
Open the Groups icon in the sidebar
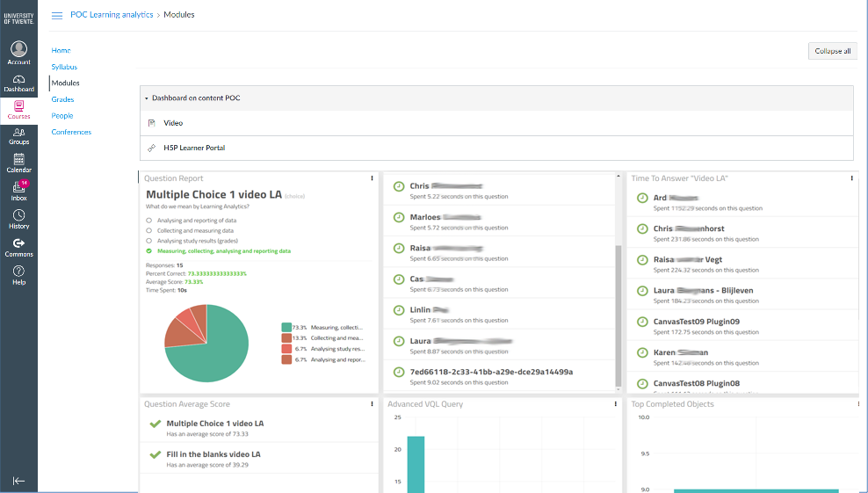[18, 133]
